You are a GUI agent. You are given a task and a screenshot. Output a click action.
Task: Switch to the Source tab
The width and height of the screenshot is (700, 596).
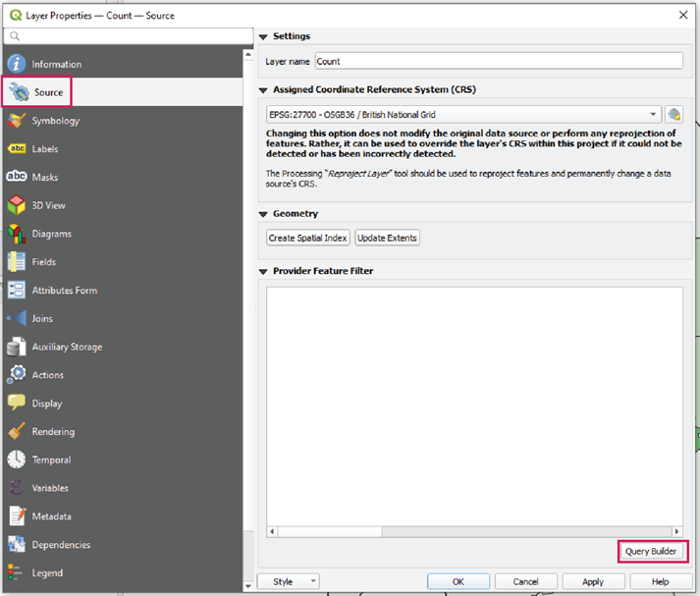[48, 92]
